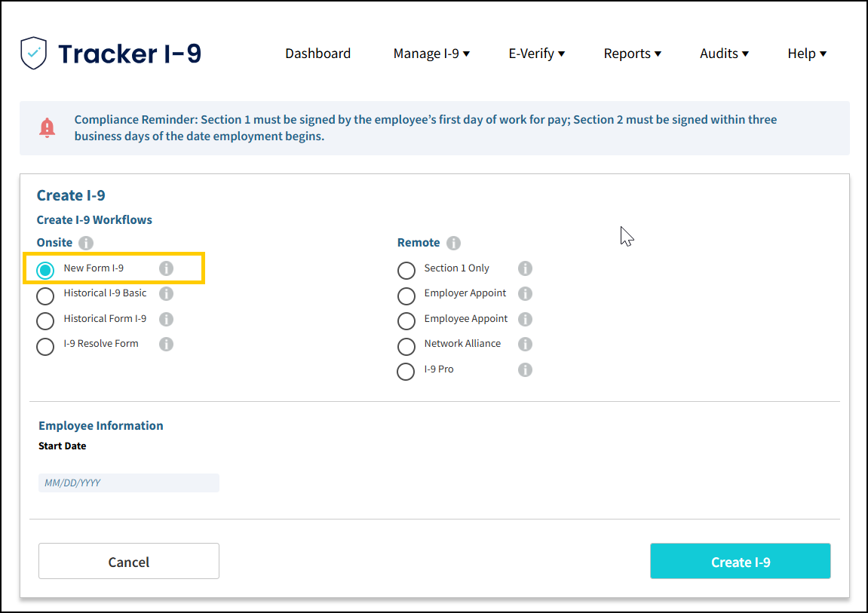Show info for Section 1 Only
Viewport: 868px width, 613px height.
coord(526,268)
